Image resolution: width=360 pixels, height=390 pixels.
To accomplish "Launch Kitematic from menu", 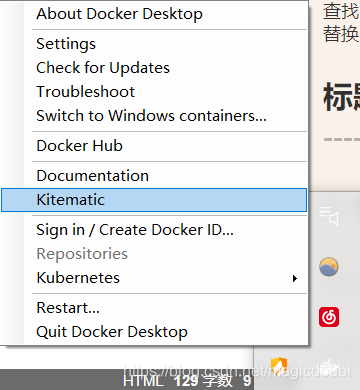I will [153, 200].
